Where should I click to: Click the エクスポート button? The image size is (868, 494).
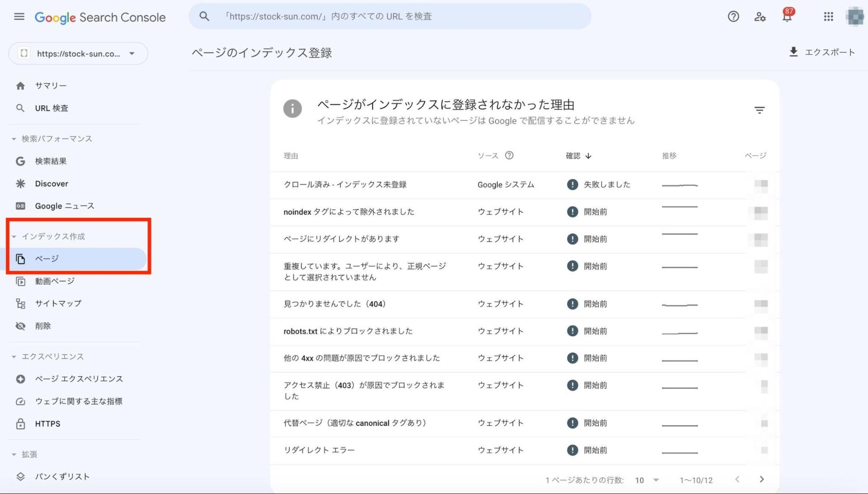(x=822, y=52)
